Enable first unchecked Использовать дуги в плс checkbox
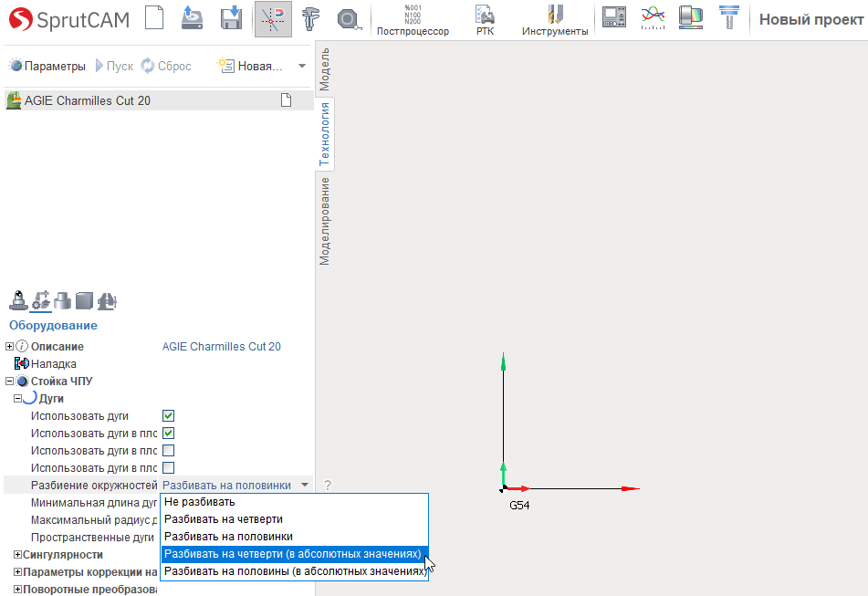 168,451
